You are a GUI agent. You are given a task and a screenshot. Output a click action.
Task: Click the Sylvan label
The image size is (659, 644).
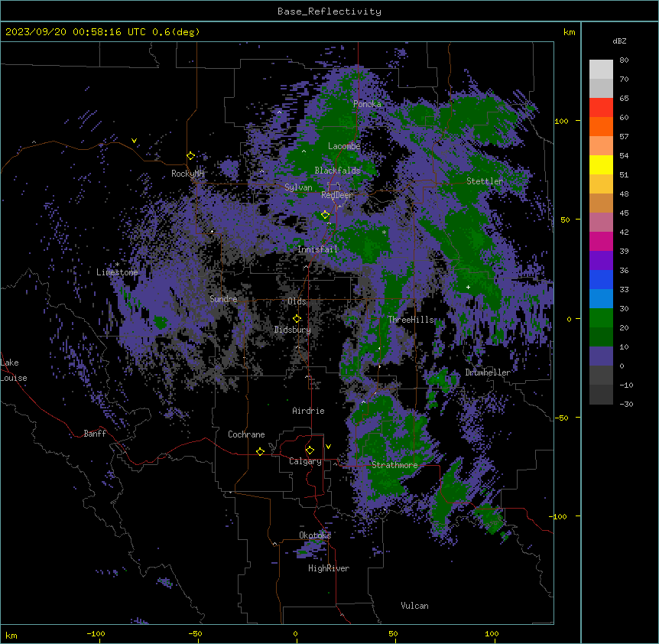[298, 187]
